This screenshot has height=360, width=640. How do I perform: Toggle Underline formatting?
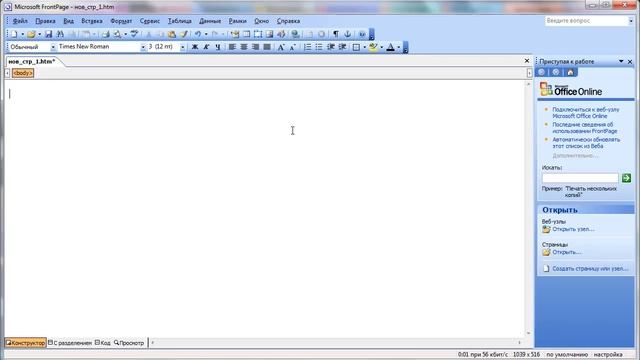(x=218, y=47)
